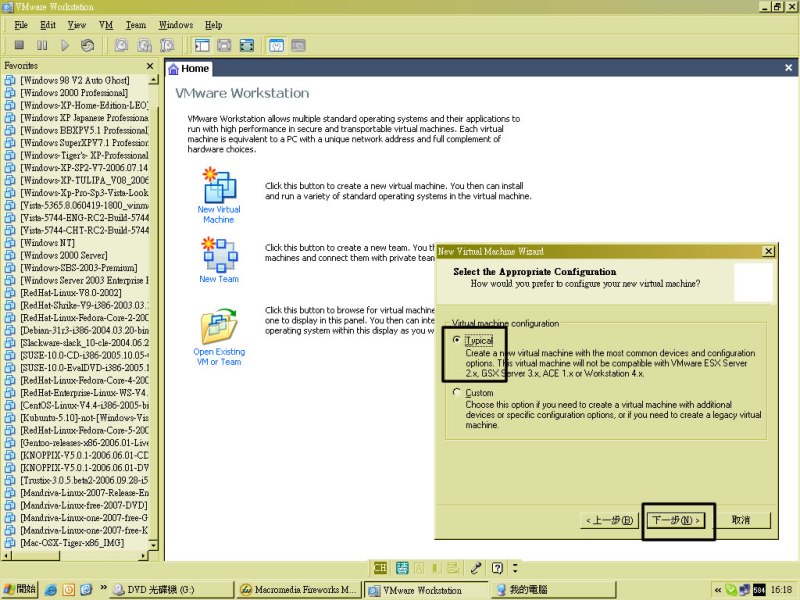Click the Reset toolbar icon
800x600 pixels.
pyautogui.click(x=87, y=45)
